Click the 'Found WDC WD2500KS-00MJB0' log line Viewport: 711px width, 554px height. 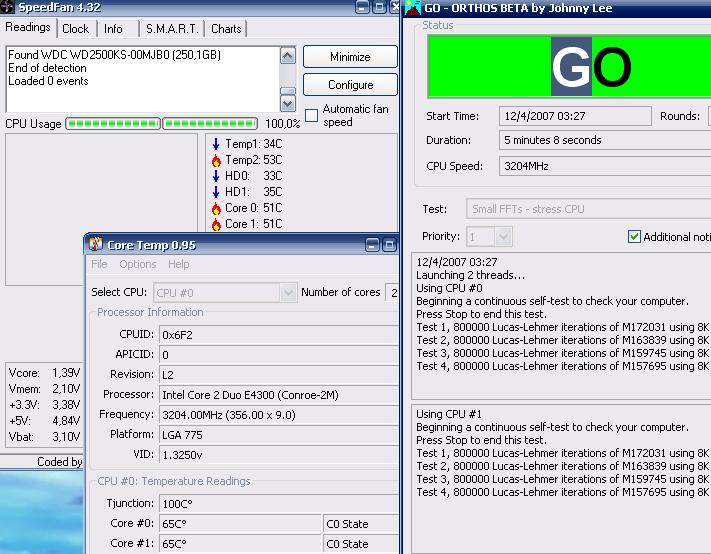tap(114, 55)
